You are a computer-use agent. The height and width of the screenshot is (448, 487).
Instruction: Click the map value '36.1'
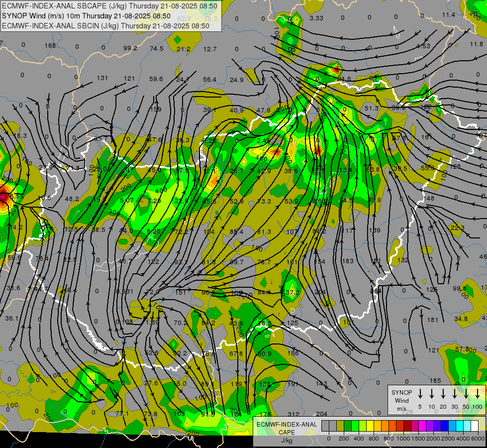point(12,319)
